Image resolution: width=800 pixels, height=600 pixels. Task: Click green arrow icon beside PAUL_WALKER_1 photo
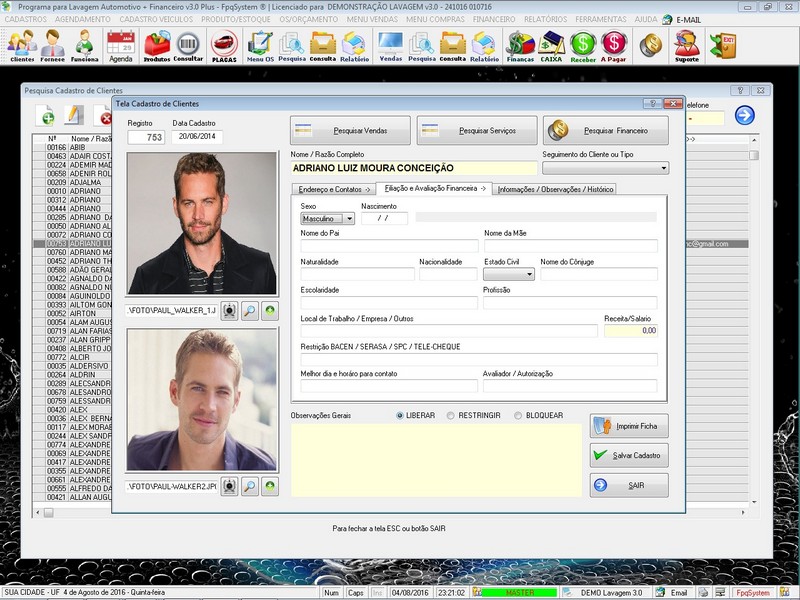270,310
